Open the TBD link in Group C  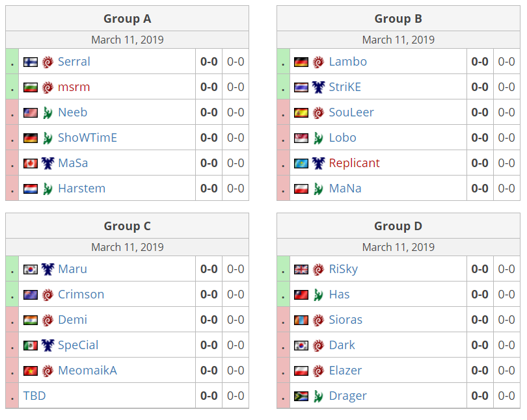[x=34, y=396]
